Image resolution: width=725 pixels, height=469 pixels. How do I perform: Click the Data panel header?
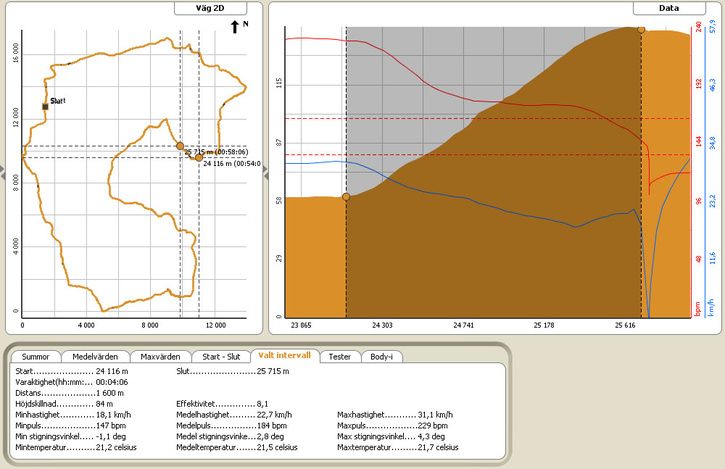click(669, 8)
